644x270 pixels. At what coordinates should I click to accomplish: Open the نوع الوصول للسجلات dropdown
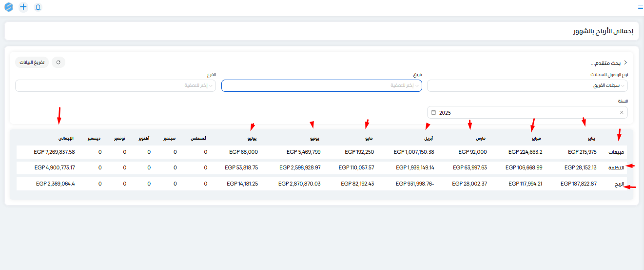pyautogui.click(x=527, y=85)
